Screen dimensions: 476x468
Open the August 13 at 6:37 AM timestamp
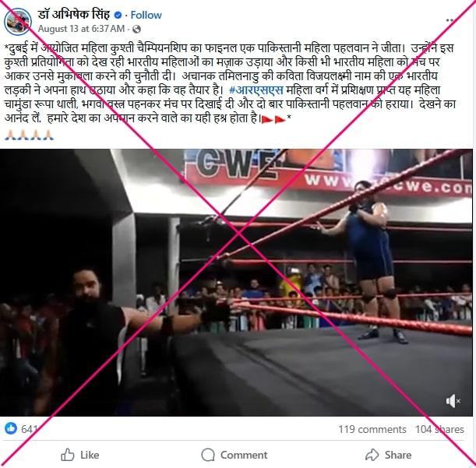[x=81, y=29]
